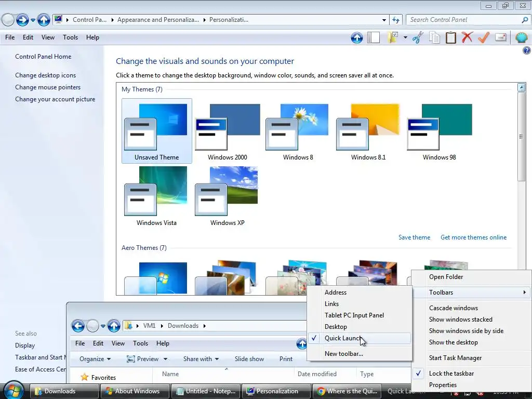This screenshot has height=399, width=532.
Task: Open the address bar history dropdown arrow
Action: pyautogui.click(x=384, y=20)
